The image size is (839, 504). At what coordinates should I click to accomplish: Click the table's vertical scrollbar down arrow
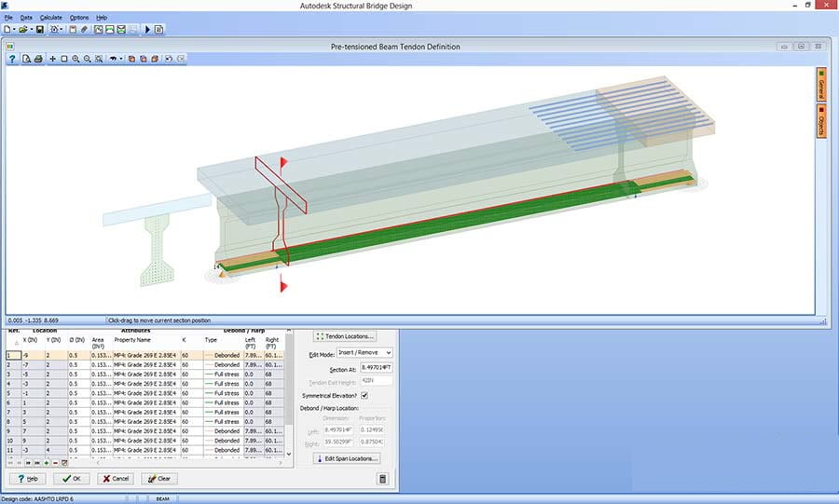[x=289, y=454]
